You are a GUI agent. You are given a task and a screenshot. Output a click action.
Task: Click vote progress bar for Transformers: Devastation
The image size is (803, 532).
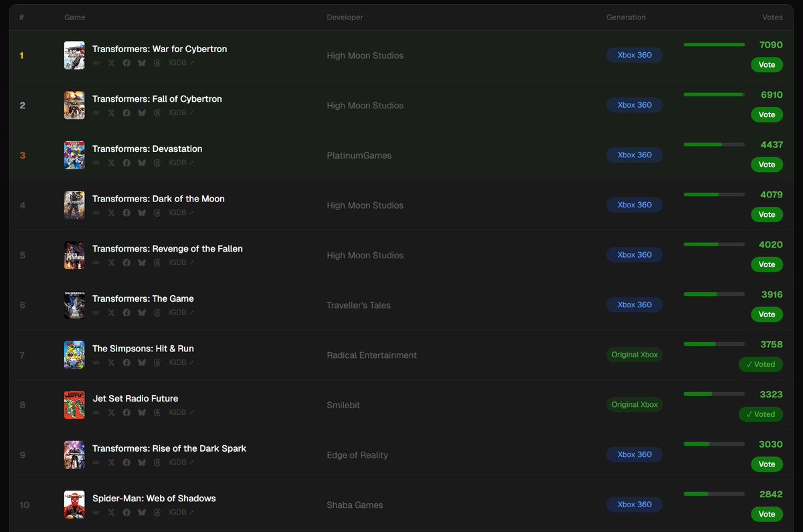pos(714,145)
